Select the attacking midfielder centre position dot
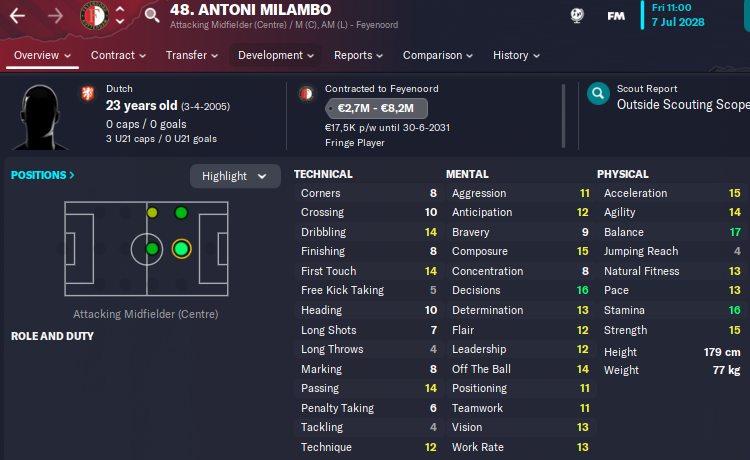 point(181,249)
